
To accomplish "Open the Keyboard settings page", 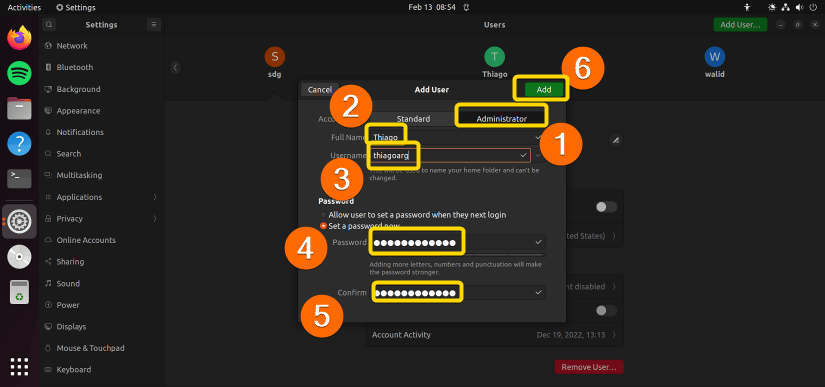I will tap(102, 370).
